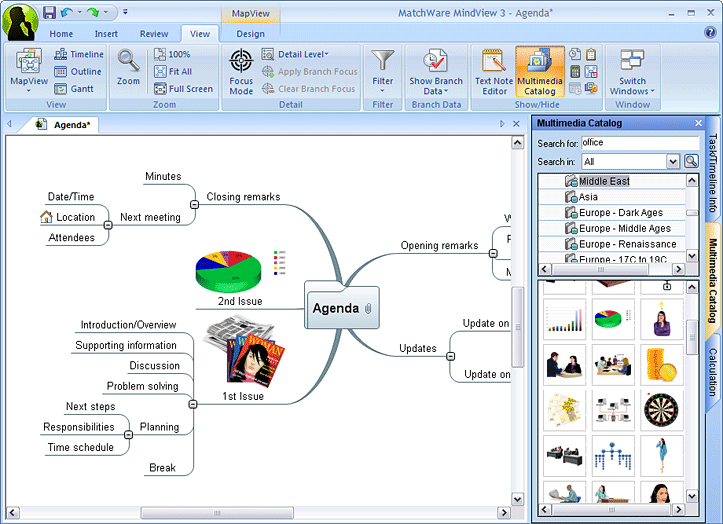Image resolution: width=723 pixels, height=524 pixels.
Task: Open the Text Note Editor
Action: [494, 72]
